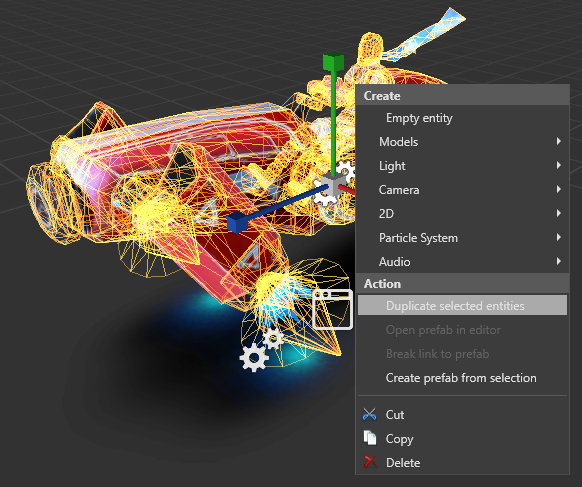Open the 2D submenu
The height and width of the screenshot is (487, 582).
coord(462,214)
